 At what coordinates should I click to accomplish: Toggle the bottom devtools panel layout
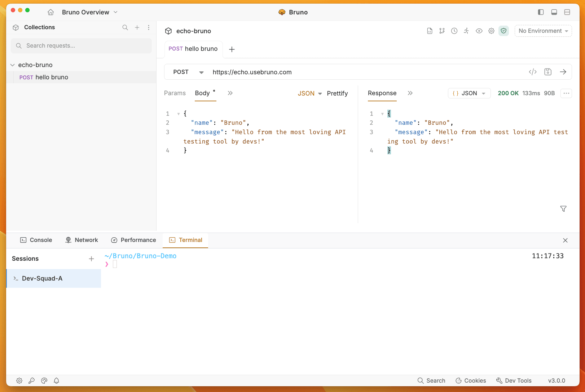coord(554,12)
